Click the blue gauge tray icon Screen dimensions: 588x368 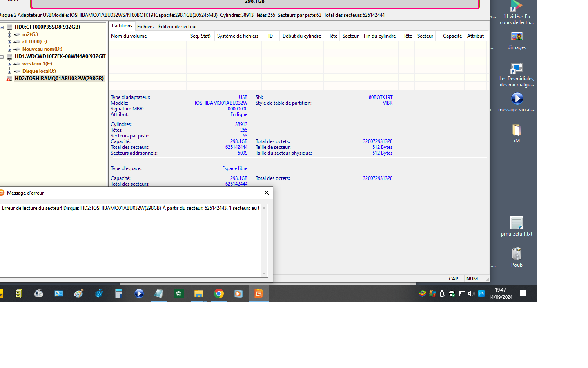click(x=481, y=294)
